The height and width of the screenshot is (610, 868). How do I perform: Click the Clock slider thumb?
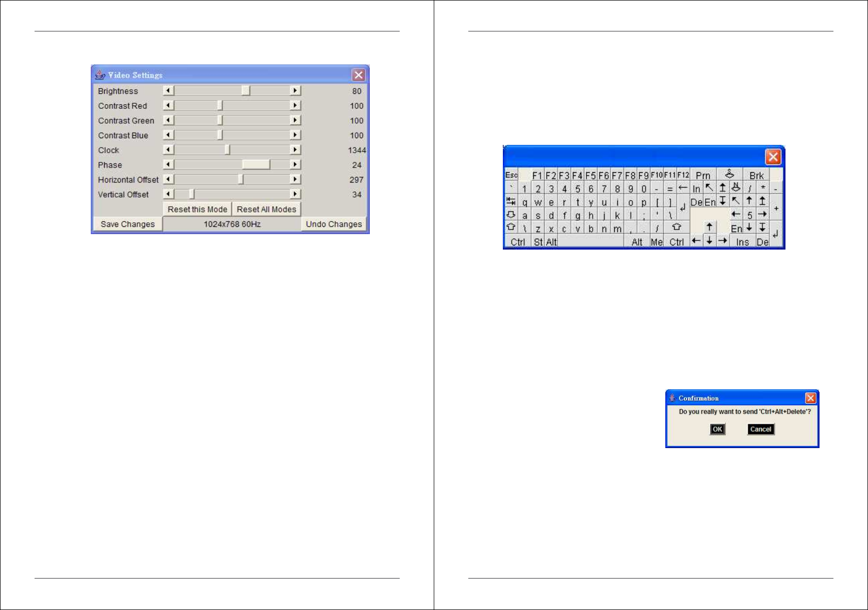(227, 150)
